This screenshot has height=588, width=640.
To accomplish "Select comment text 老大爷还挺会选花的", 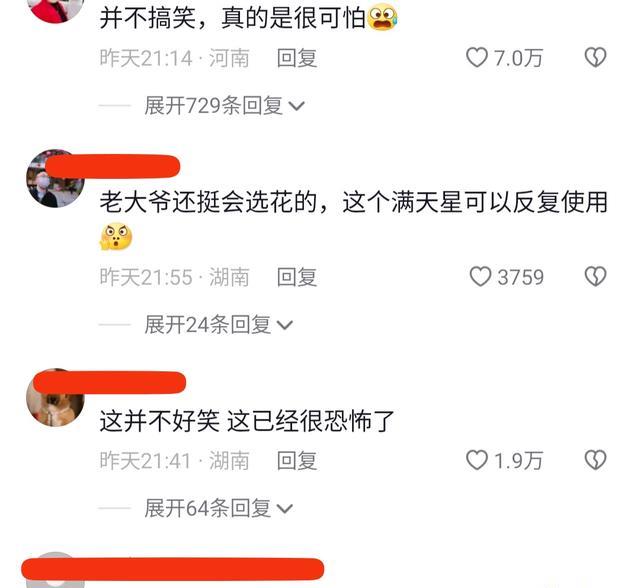I will pyautogui.click(x=208, y=202).
